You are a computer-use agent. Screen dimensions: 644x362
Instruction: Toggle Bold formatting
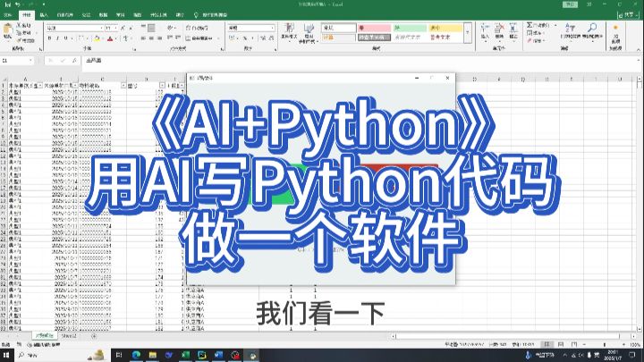coord(50,38)
